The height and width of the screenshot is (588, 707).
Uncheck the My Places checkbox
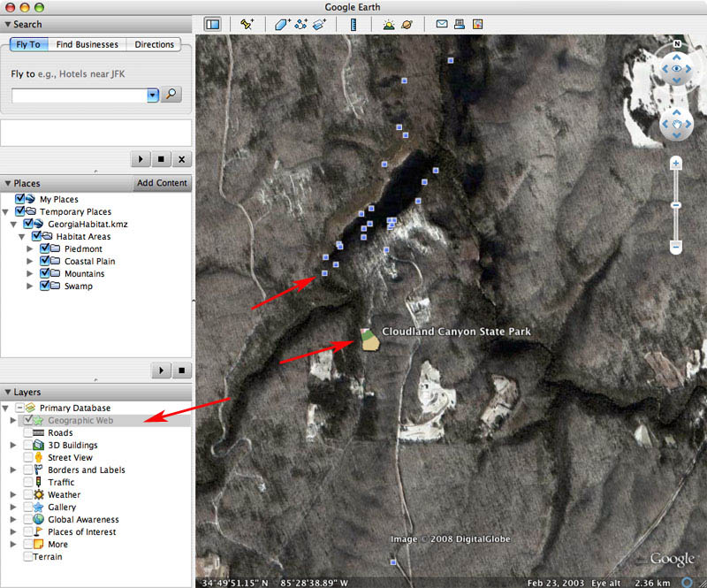pos(19,199)
